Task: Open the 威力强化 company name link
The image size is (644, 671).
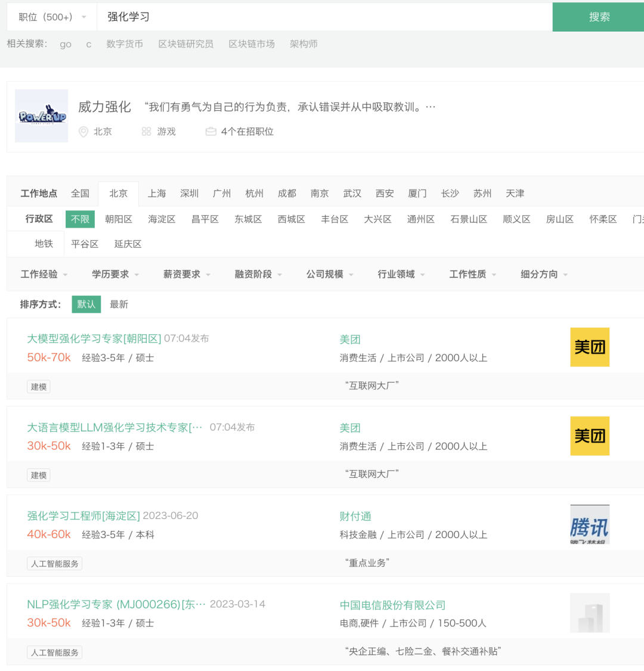Action: pyautogui.click(x=104, y=107)
